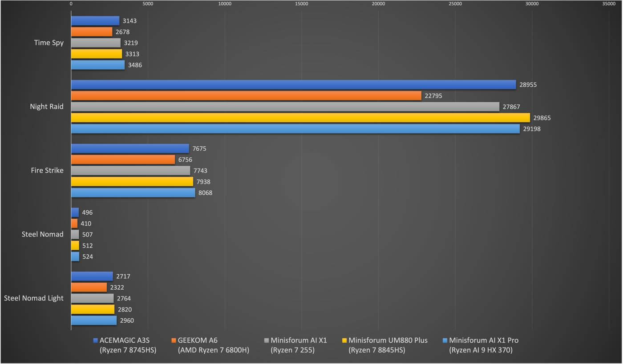623x364 pixels.
Task: Click the Ryzen AI 9 HX 370 legend text
Action: (x=481, y=350)
